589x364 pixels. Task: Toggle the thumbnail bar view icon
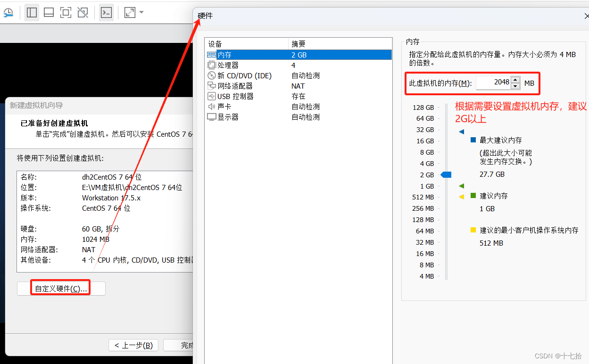pos(49,13)
